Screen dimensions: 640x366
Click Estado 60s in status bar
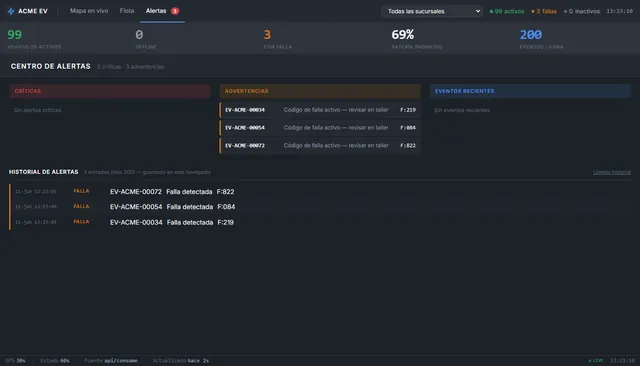point(55,361)
